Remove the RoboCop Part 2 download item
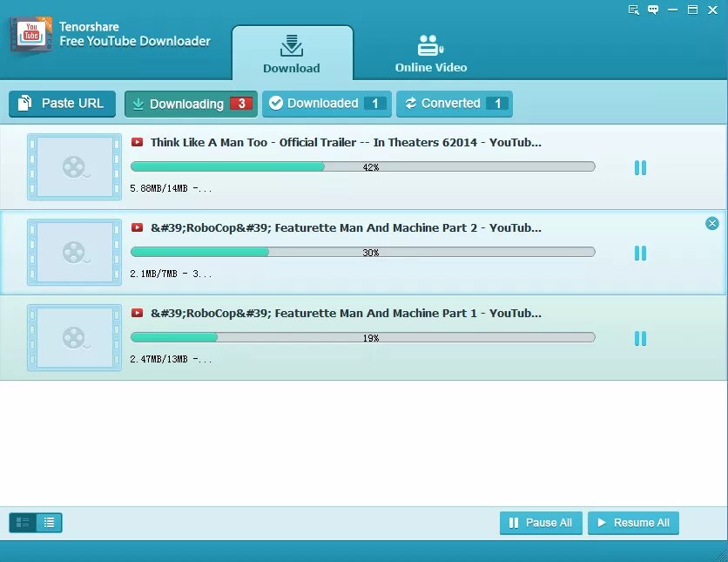Image resolution: width=728 pixels, height=562 pixels. tap(712, 224)
